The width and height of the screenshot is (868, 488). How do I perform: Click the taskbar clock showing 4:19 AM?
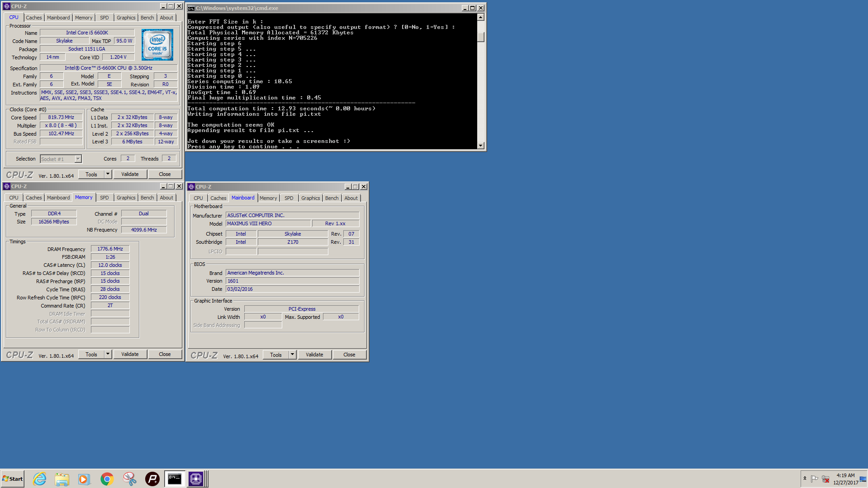click(845, 475)
